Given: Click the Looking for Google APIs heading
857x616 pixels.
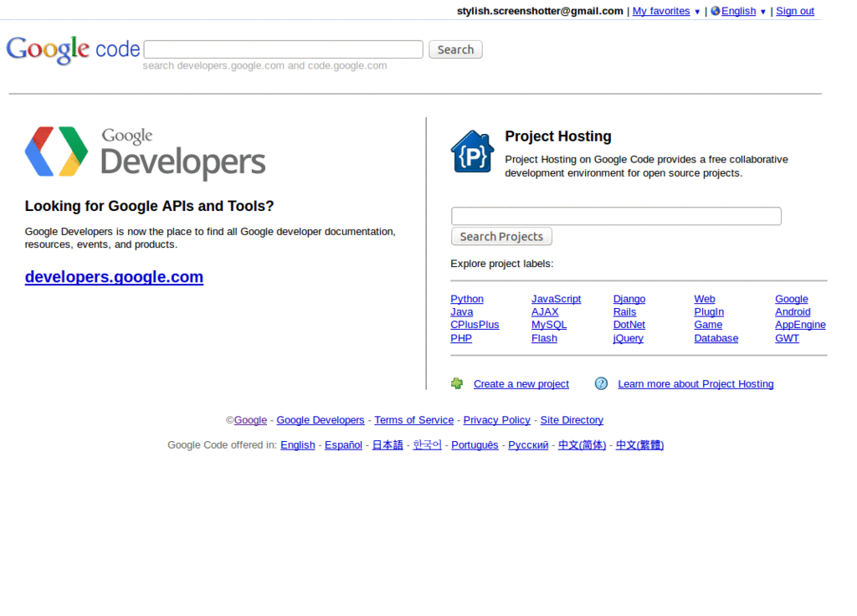Looking at the screenshot, I should point(149,206).
